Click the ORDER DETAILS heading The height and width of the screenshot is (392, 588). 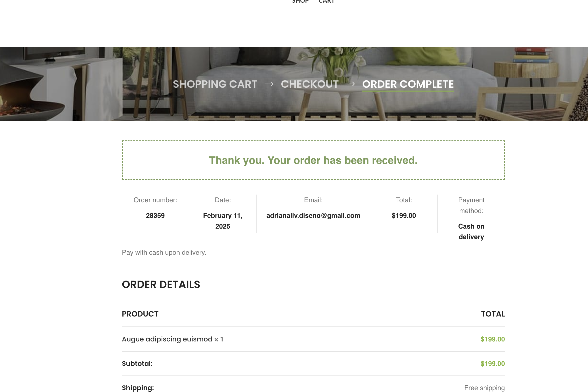coord(161,284)
